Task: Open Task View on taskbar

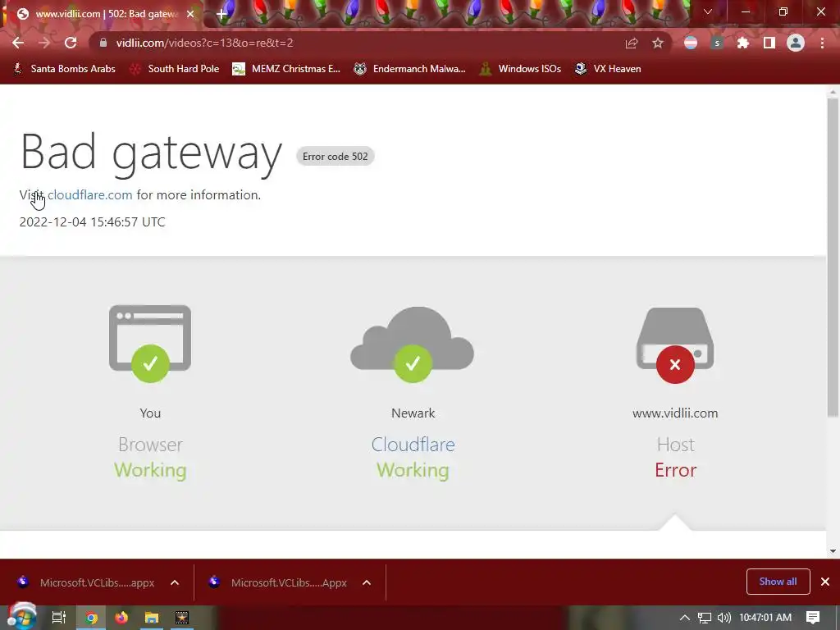Action: (x=59, y=618)
